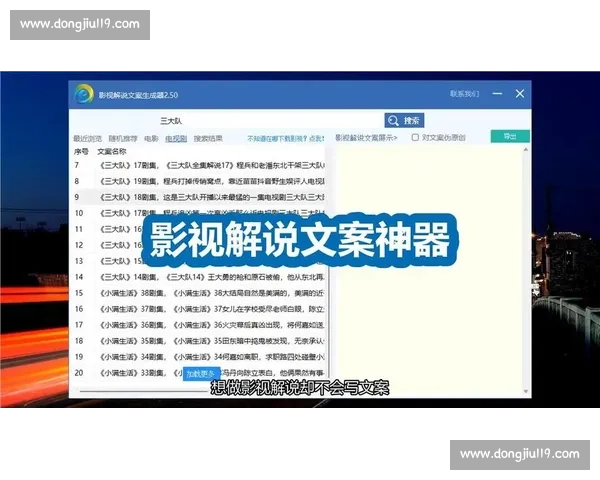600x480 pixels.
Task: Close the 影视解说文案生成器 window
Action: click(520, 94)
